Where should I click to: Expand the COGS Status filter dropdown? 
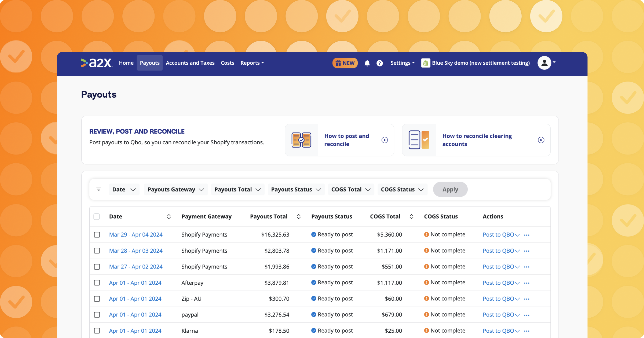(x=402, y=189)
